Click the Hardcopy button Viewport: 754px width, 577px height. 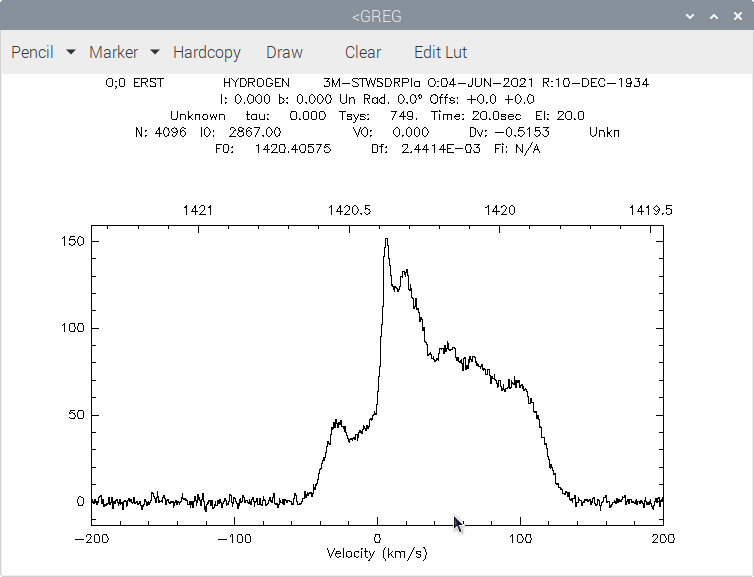207,52
